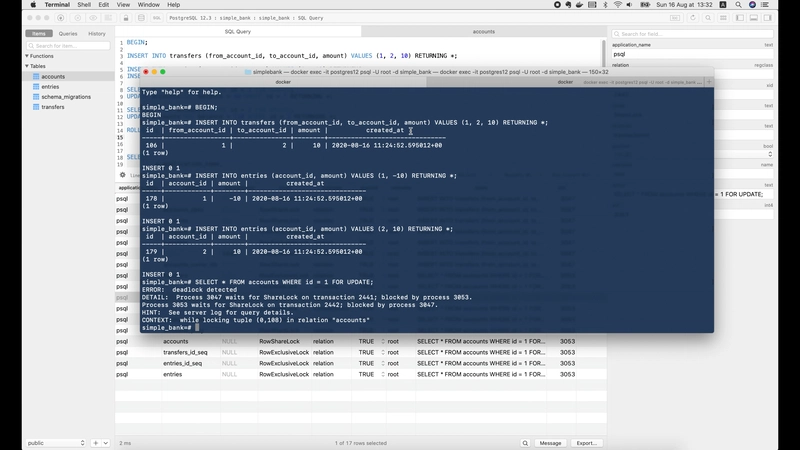Image resolution: width=800 pixels, height=450 pixels.
Task: Switch to the Queries sidebar tab
Action: [68, 33]
